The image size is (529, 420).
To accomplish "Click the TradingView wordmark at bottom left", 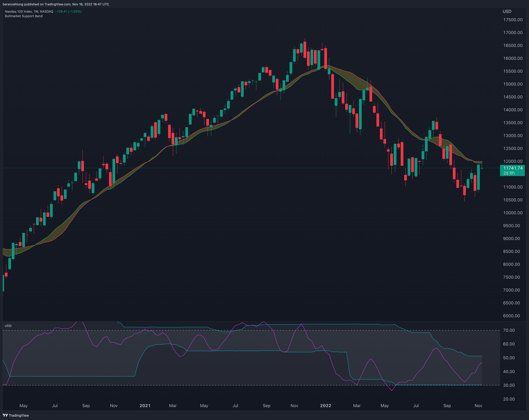I will click(x=19, y=415).
